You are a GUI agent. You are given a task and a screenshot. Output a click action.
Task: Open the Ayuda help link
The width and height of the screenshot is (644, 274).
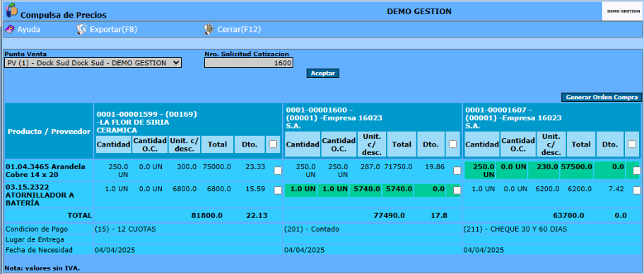coord(28,30)
